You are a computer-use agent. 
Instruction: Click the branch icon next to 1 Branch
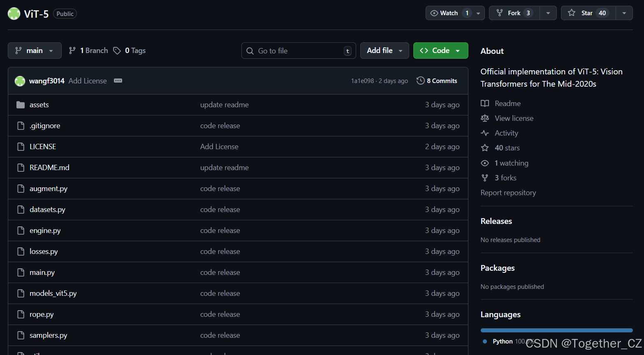pos(72,51)
